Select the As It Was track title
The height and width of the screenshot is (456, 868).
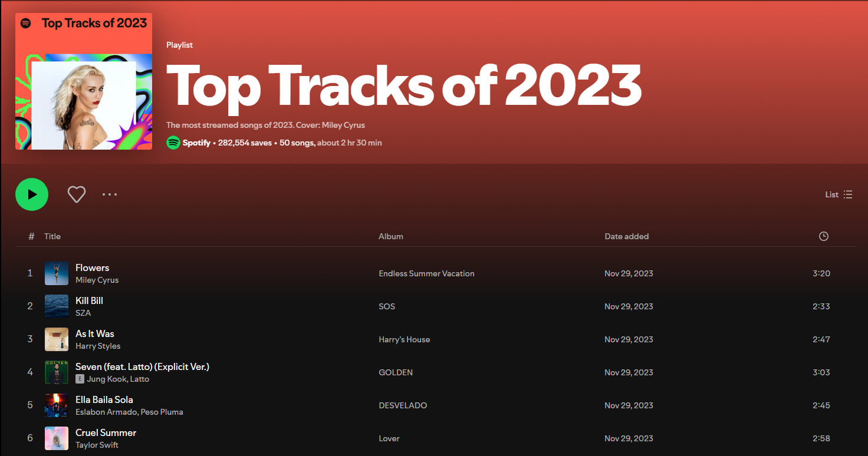[95, 333]
